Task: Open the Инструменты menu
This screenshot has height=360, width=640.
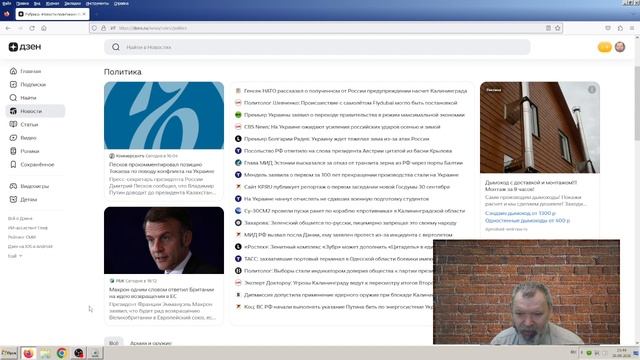Action: [x=97, y=3]
